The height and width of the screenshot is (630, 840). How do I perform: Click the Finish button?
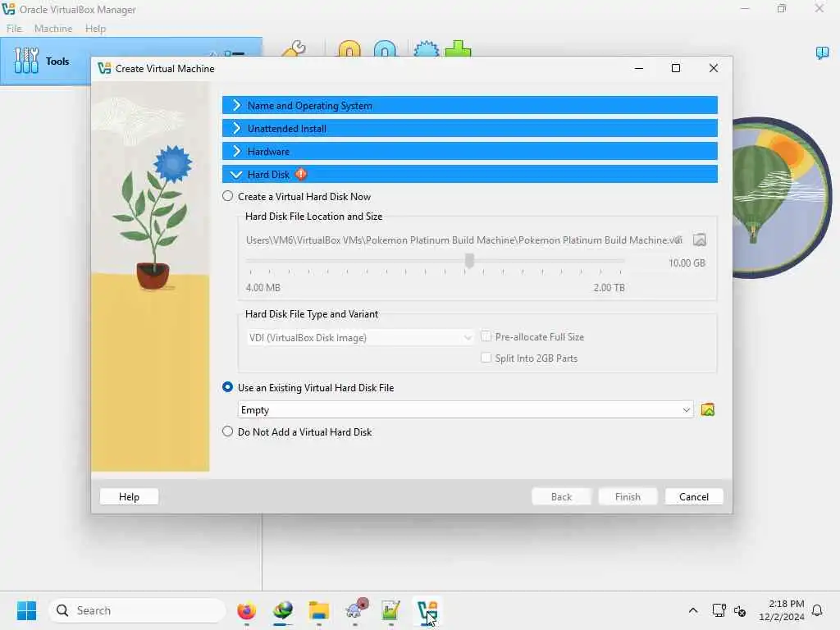pyautogui.click(x=628, y=496)
